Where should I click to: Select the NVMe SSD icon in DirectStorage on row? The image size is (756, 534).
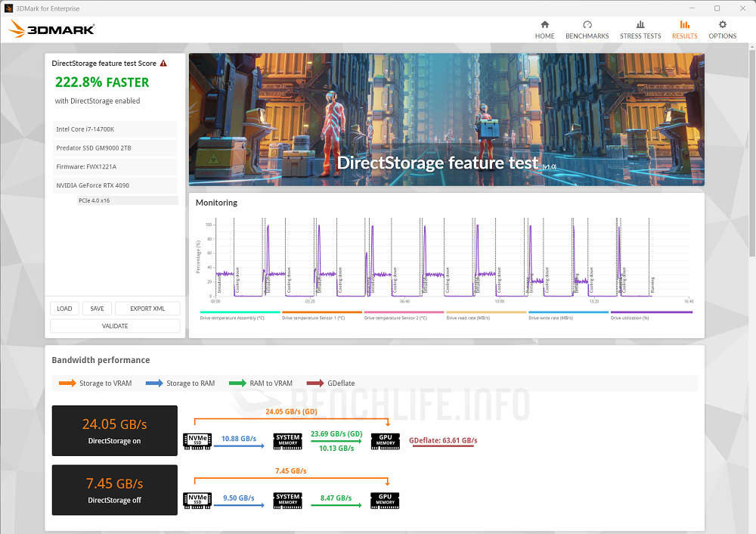point(197,442)
